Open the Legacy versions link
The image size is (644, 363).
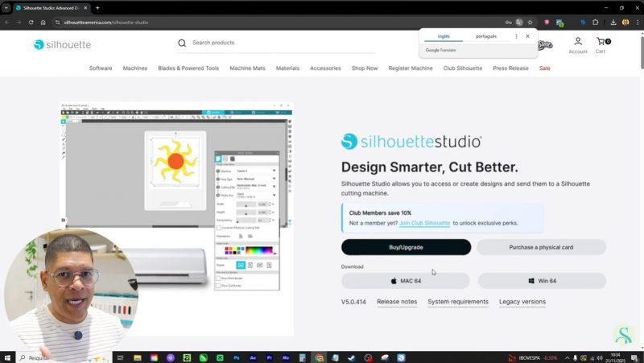tap(522, 302)
